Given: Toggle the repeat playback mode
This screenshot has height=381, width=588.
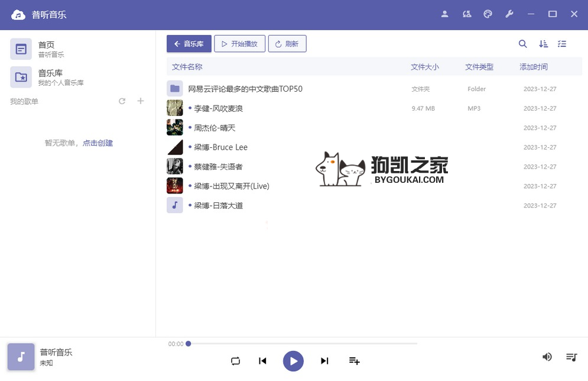Looking at the screenshot, I should pos(235,361).
